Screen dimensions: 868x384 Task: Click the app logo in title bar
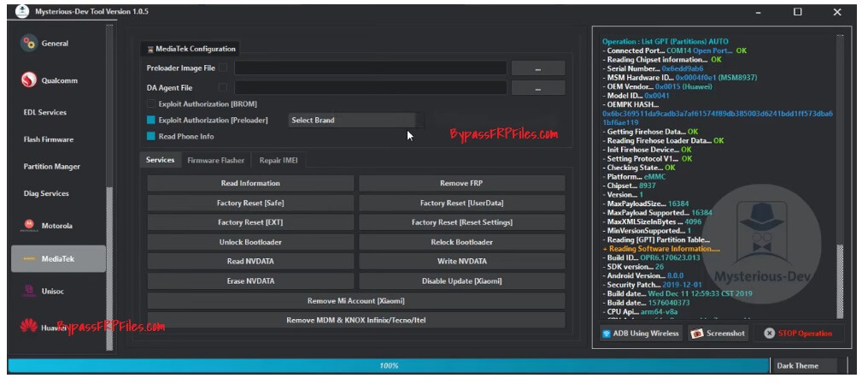click(22, 12)
